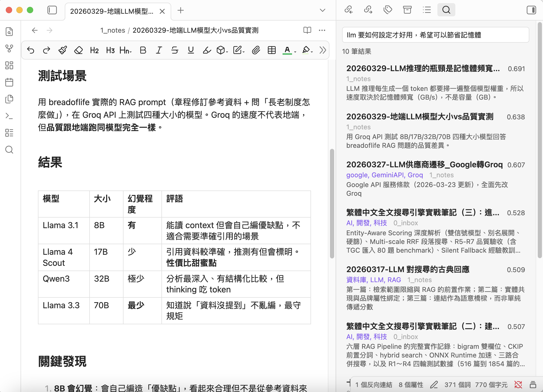543x392 pixels.
Task: Open the calendar daily note icon
Action: (x=9, y=82)
